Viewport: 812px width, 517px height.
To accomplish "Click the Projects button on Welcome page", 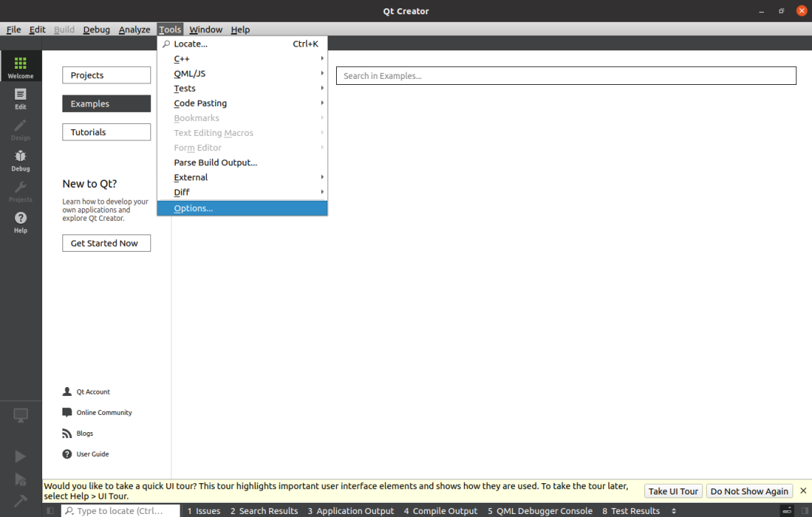I will (107, 75).
